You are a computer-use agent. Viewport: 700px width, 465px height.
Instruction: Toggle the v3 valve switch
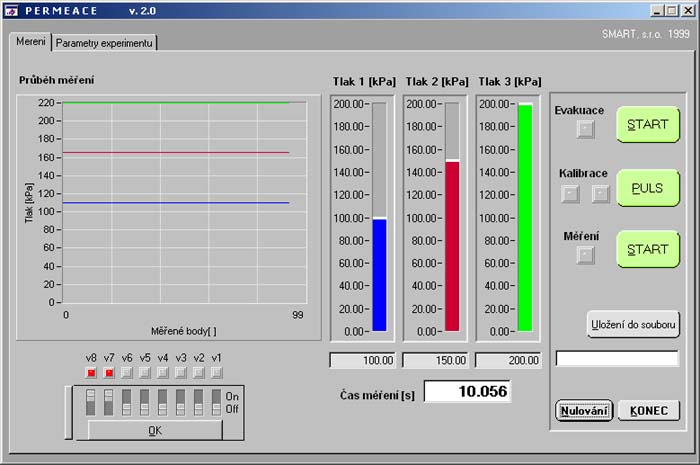(180, 402)
